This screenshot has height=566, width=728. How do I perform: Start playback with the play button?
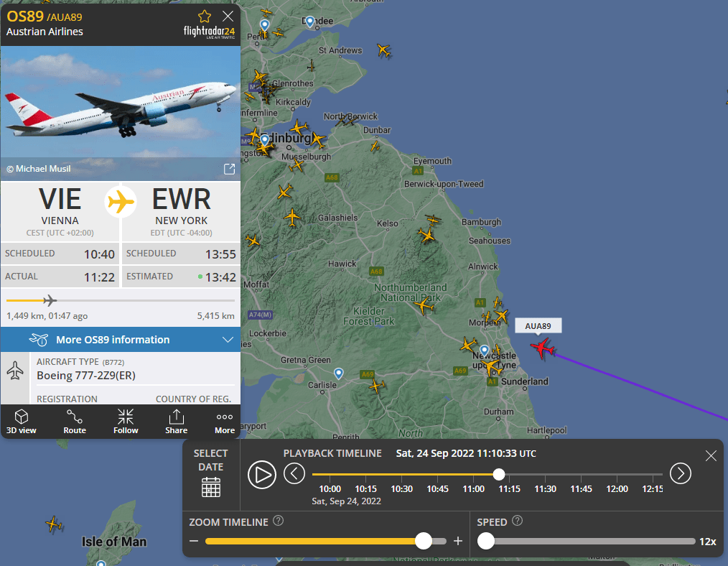[x=262, y=475]
